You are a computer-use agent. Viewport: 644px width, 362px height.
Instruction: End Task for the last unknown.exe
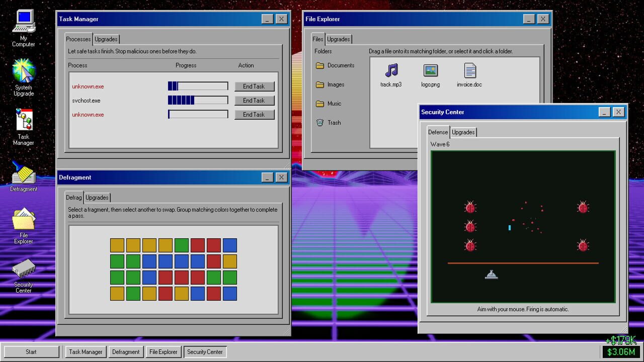[x=254, y=115]
